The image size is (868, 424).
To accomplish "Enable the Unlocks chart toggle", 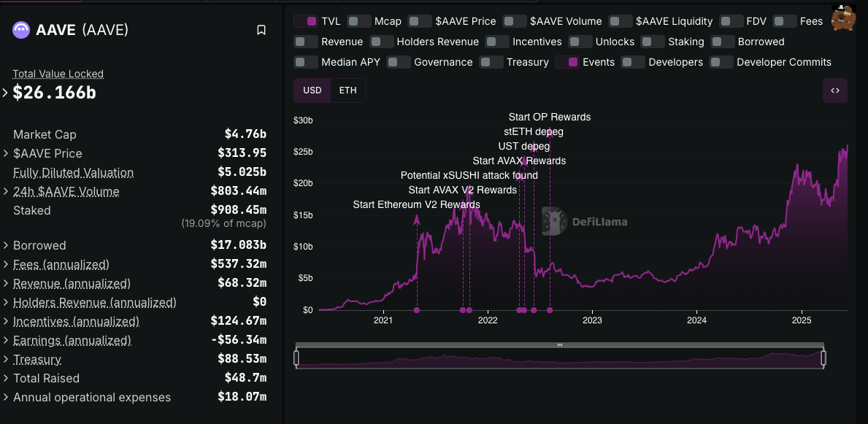I will pos(580,42).
